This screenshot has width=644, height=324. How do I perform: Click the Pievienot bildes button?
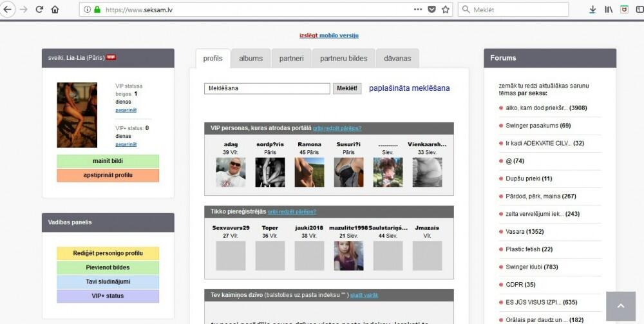(108, 267)
